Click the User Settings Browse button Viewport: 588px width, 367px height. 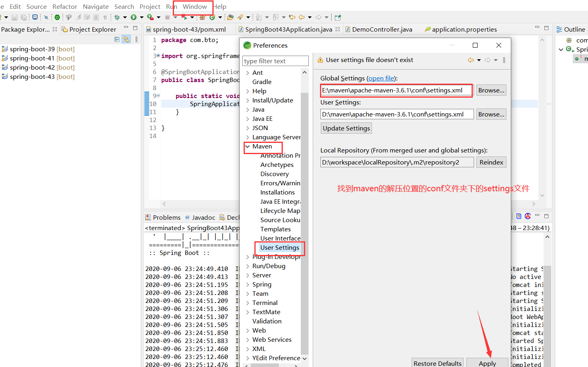point(491,114)
